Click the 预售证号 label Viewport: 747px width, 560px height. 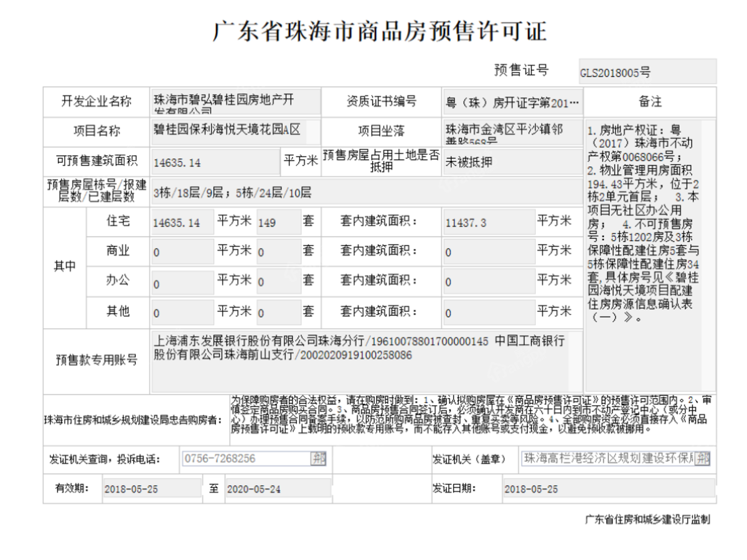coord(521,70)
